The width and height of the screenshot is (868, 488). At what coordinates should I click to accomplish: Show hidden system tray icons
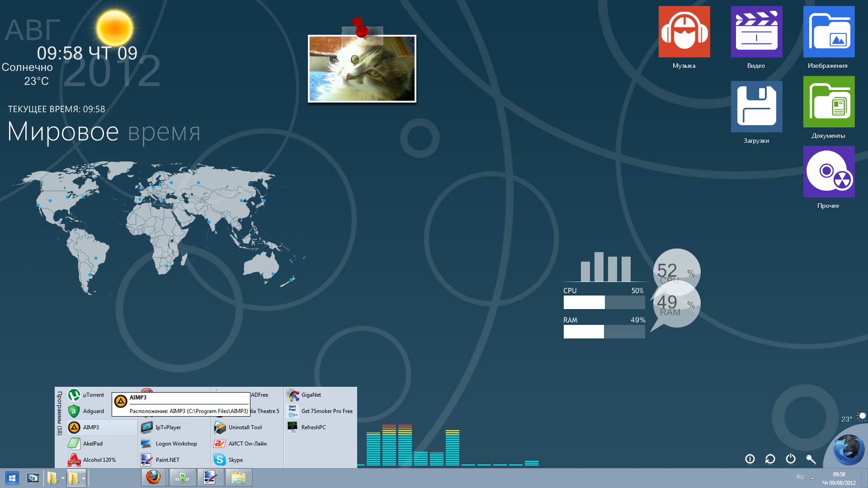pos(812,478)
